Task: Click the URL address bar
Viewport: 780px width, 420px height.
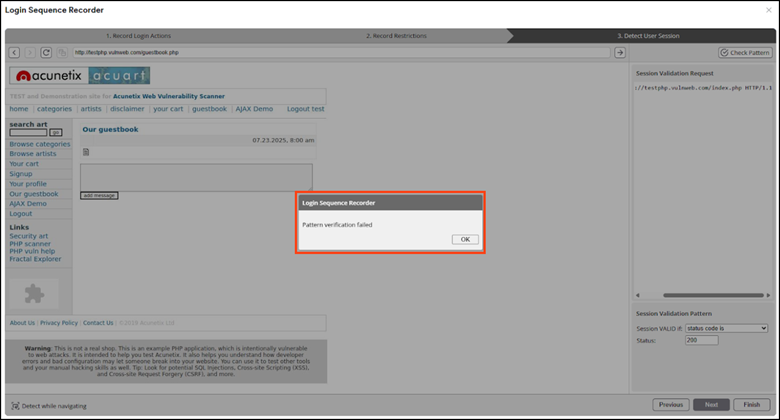Action: click(x=340, y=53)
